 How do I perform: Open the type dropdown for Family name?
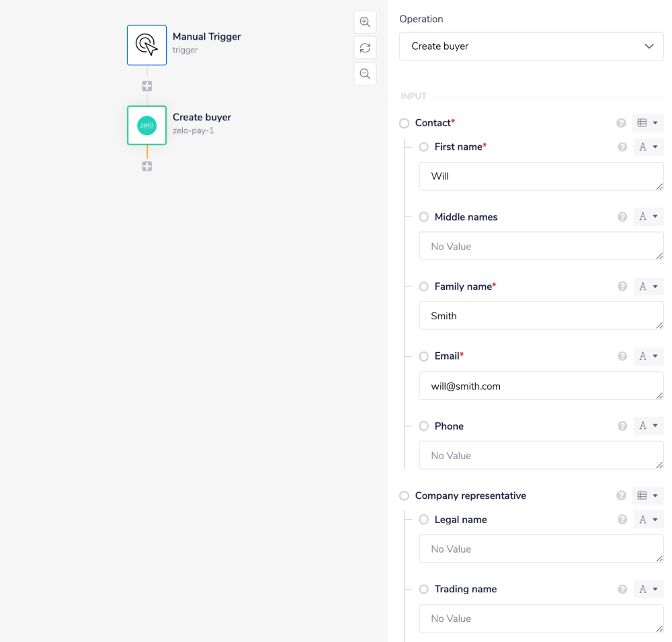648,286
